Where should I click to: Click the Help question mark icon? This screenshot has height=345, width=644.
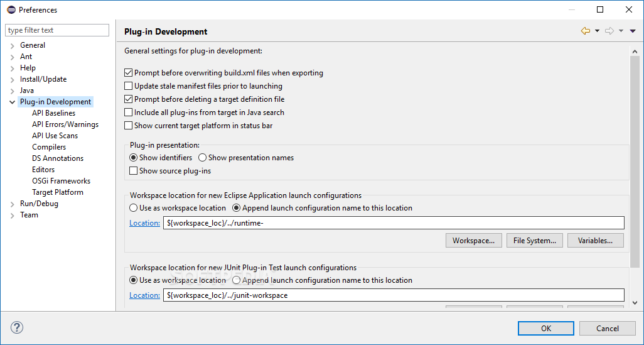[17, 328]
